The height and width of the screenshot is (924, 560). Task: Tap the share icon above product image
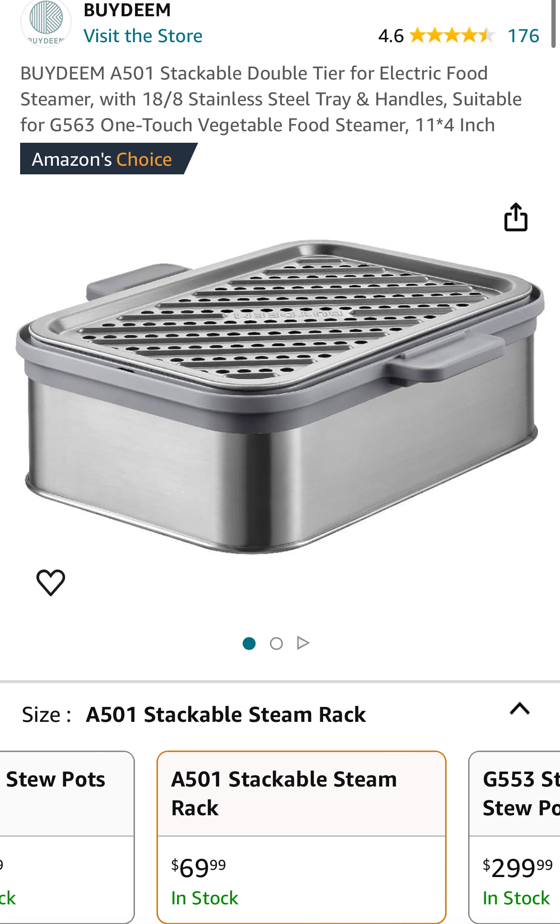point(516,217)
